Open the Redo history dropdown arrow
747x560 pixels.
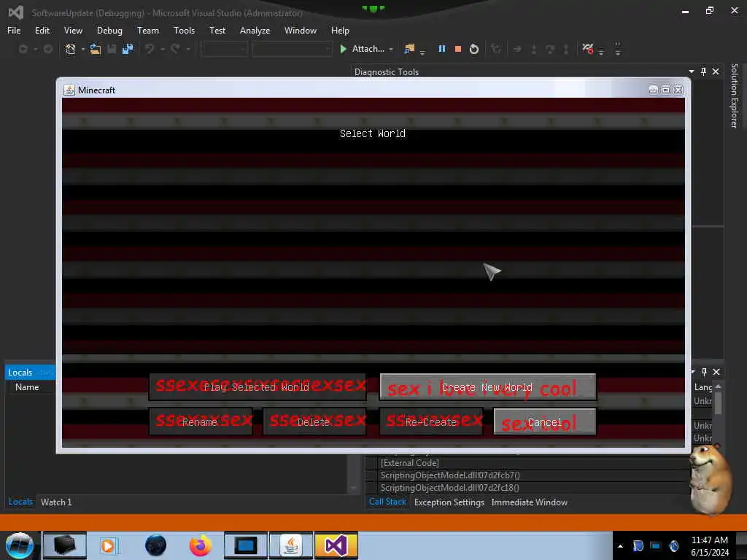187,49
